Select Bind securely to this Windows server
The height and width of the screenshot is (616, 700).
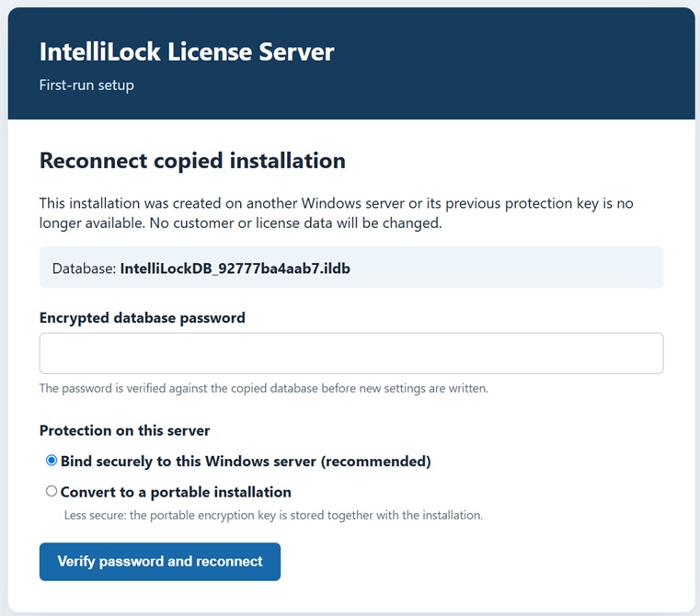[52, 461]
